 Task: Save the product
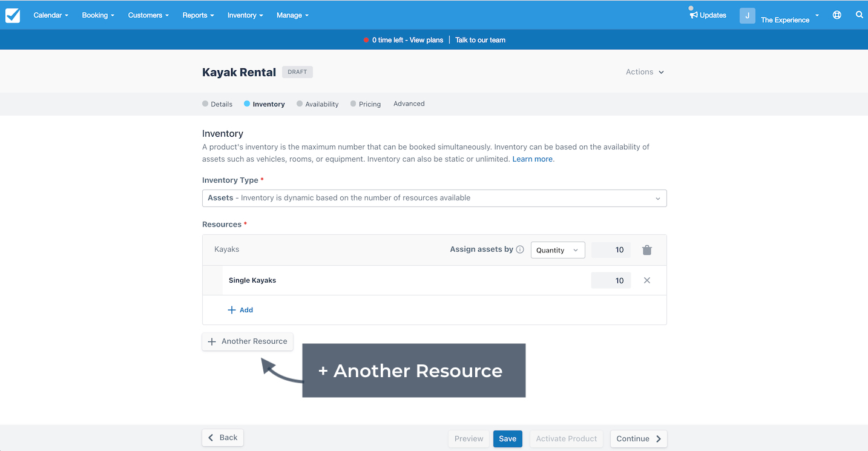point(508,439)
